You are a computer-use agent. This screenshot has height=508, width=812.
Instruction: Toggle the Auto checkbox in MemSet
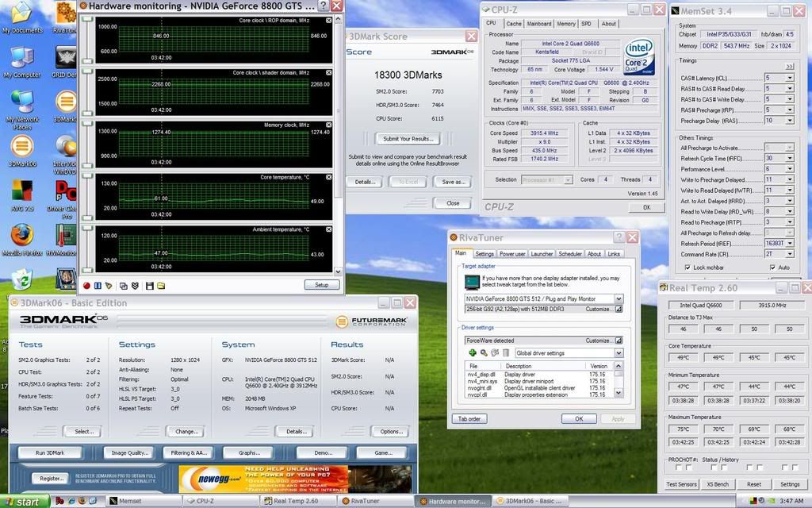[x=772, y=267]
